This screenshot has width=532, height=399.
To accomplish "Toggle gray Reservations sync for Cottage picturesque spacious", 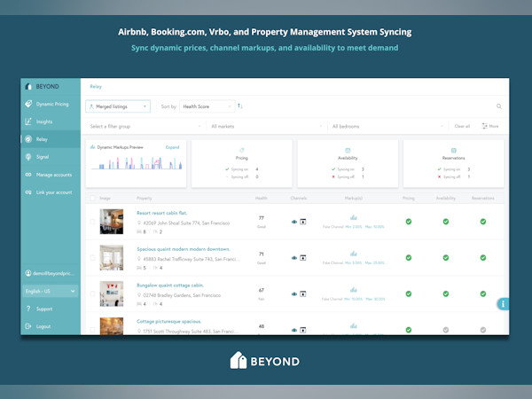I will [483, 330].
